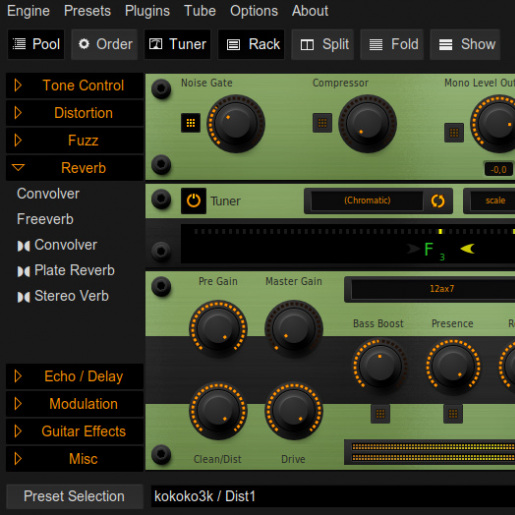Click the Order button
The width and height of the screenshot is (515, 515).
[104, 44]
